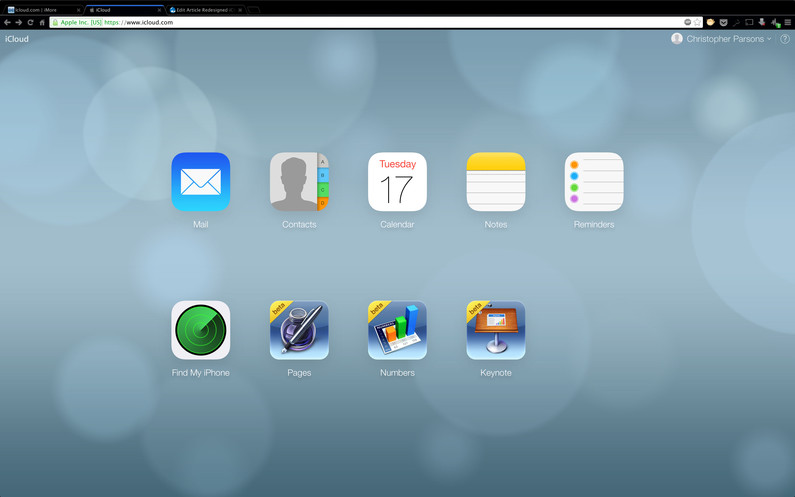
Task: Reload the iCloud page
Action: pyautogui.click(x=30, y=22)
